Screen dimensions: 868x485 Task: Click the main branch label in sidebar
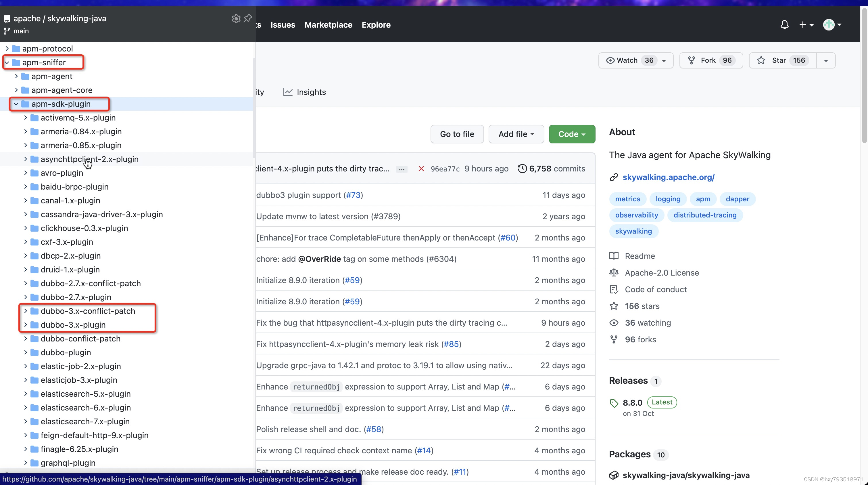(x=21, y=31)
